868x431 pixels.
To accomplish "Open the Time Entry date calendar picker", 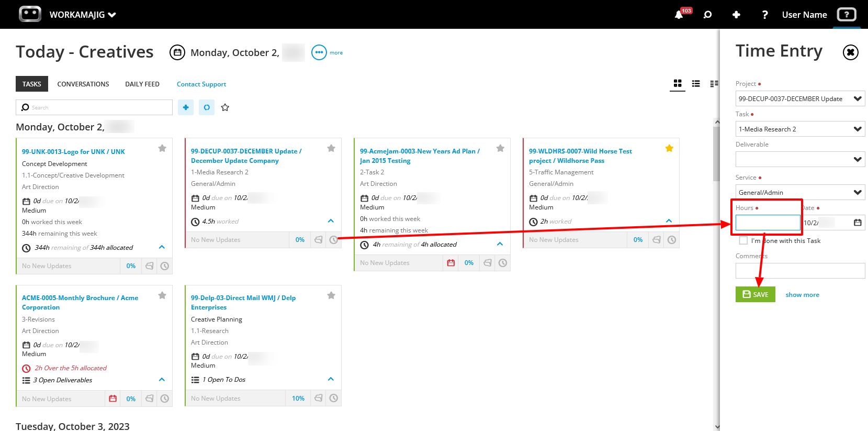I will tap(858, 223).
